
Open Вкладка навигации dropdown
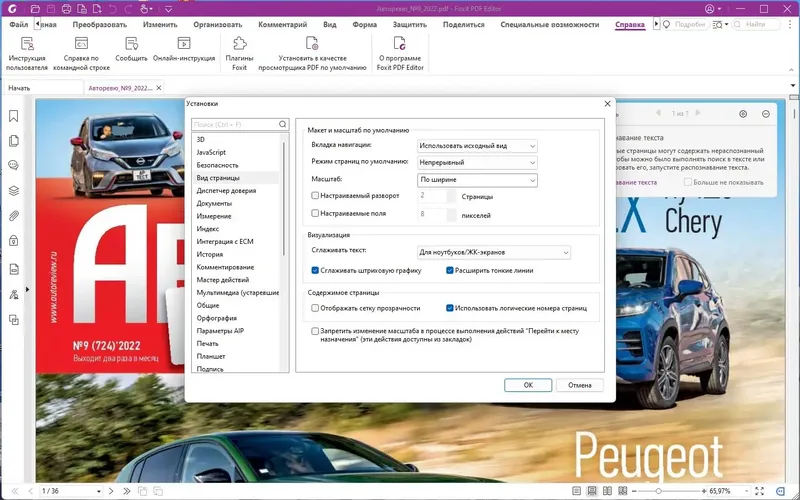point(477,146)
